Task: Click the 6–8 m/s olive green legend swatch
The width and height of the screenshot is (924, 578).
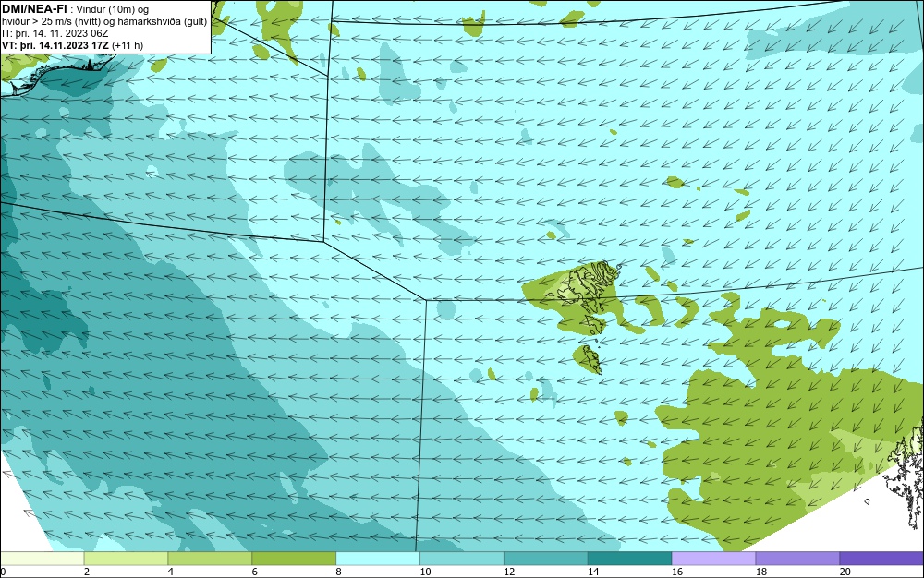Action: pos(294,559)
